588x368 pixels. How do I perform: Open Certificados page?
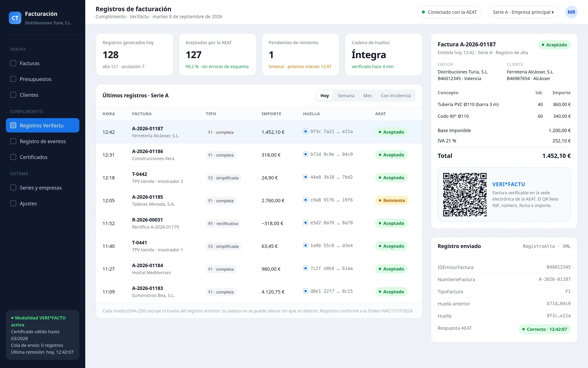42,157
